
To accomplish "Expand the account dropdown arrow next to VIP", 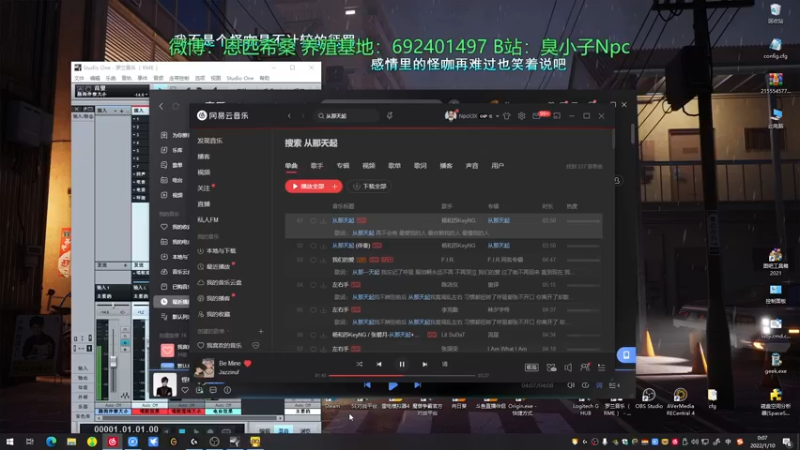I will click(497, 116).
